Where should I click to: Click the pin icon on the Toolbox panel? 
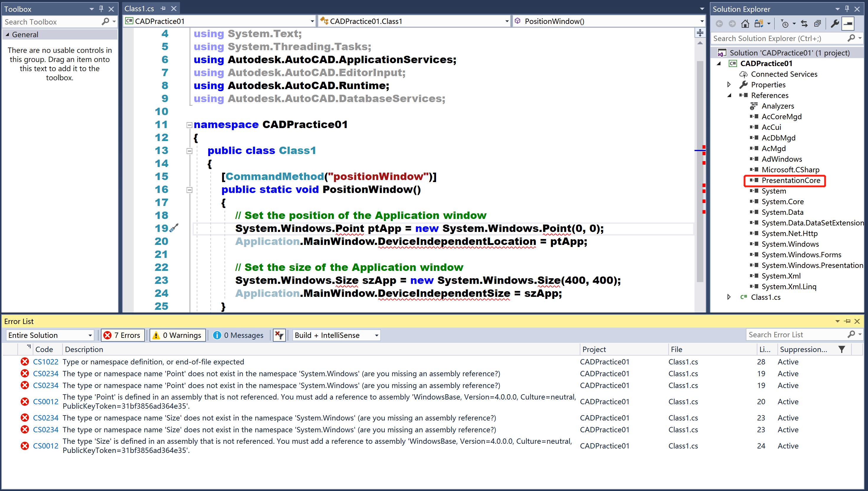tap(101, 9)
